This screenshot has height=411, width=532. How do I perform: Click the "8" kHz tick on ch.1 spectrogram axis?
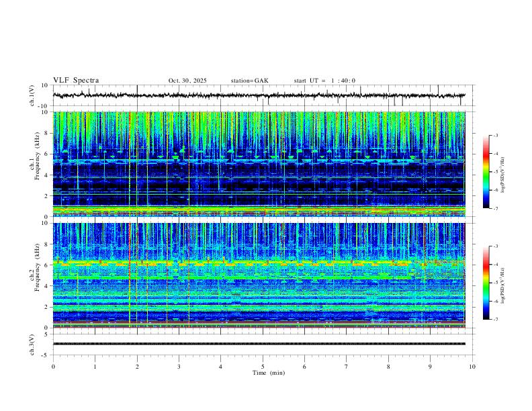(x=47, y=133)
